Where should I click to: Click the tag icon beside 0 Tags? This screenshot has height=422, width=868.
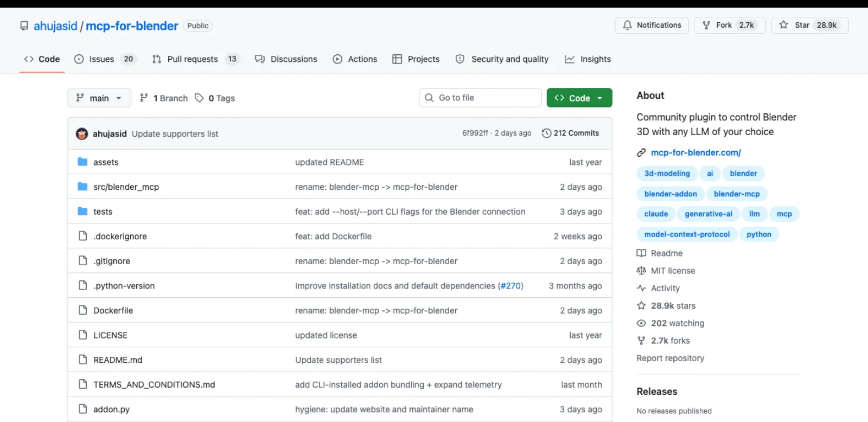coord(199,98)
